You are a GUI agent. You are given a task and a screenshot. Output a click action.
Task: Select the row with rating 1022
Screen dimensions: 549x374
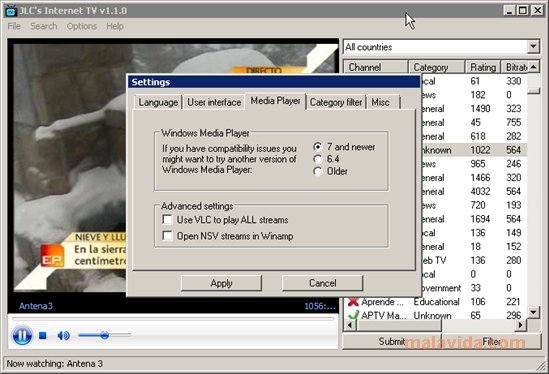[474, 150]
